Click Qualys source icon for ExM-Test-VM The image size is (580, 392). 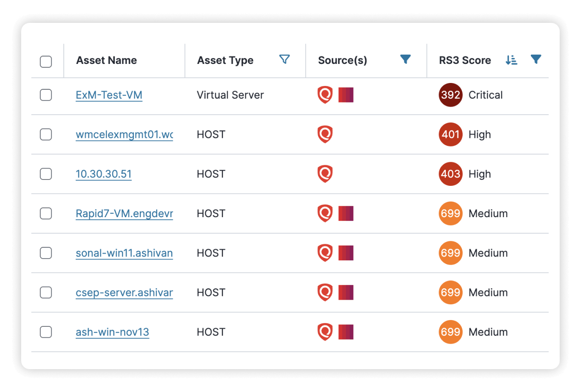(325, 95)
